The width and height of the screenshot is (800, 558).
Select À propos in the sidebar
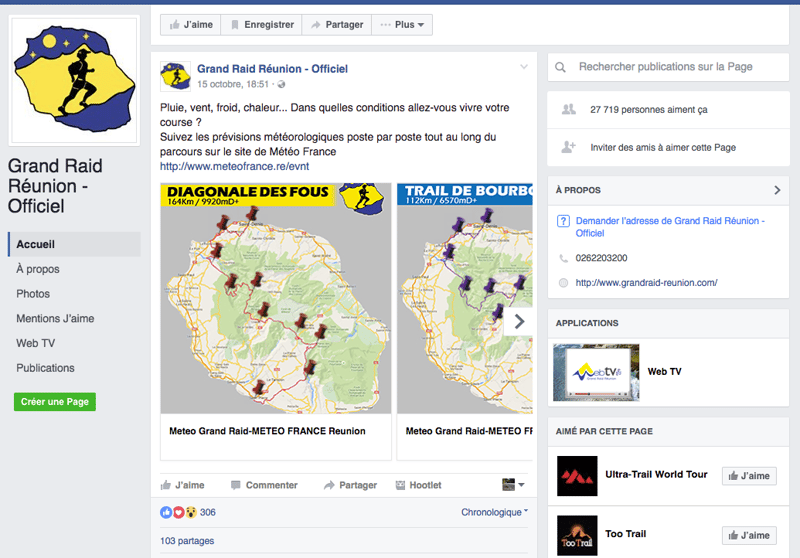38,269
